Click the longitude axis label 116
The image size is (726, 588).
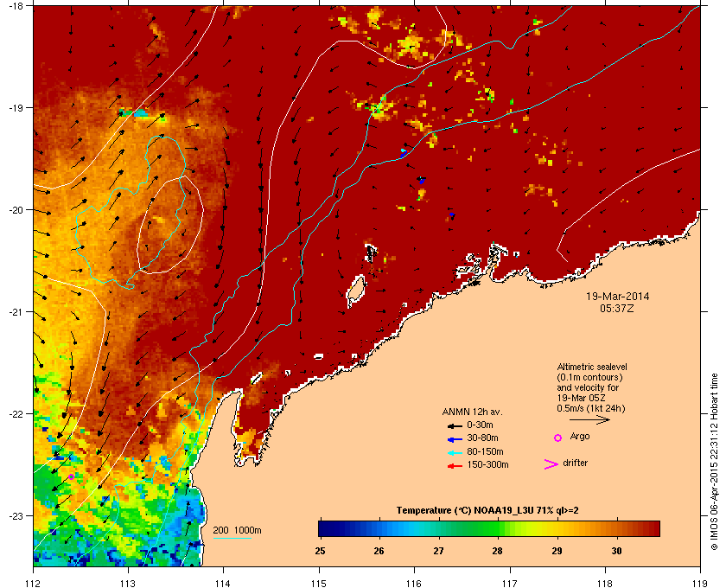414,584
